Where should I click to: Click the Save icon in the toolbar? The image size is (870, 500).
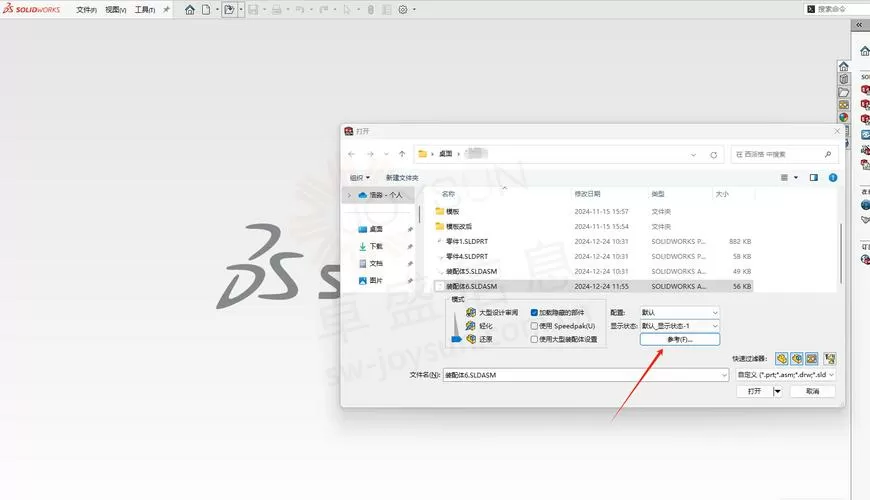click(x=253, y=9)
